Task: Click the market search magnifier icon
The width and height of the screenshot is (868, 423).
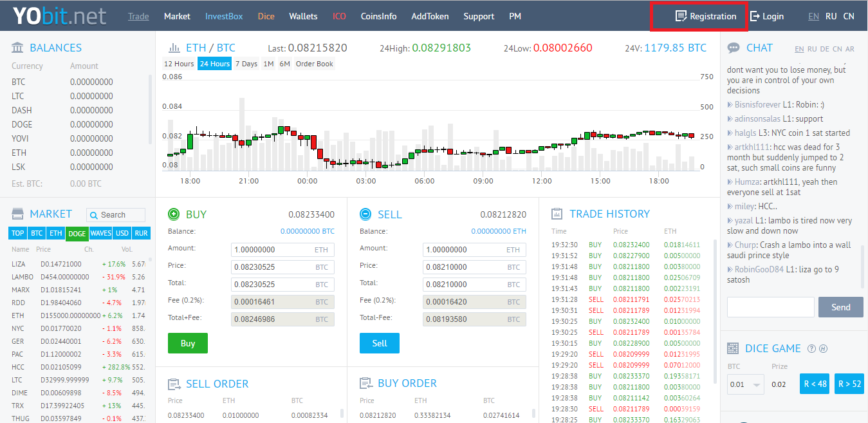Action: point(94,215)
